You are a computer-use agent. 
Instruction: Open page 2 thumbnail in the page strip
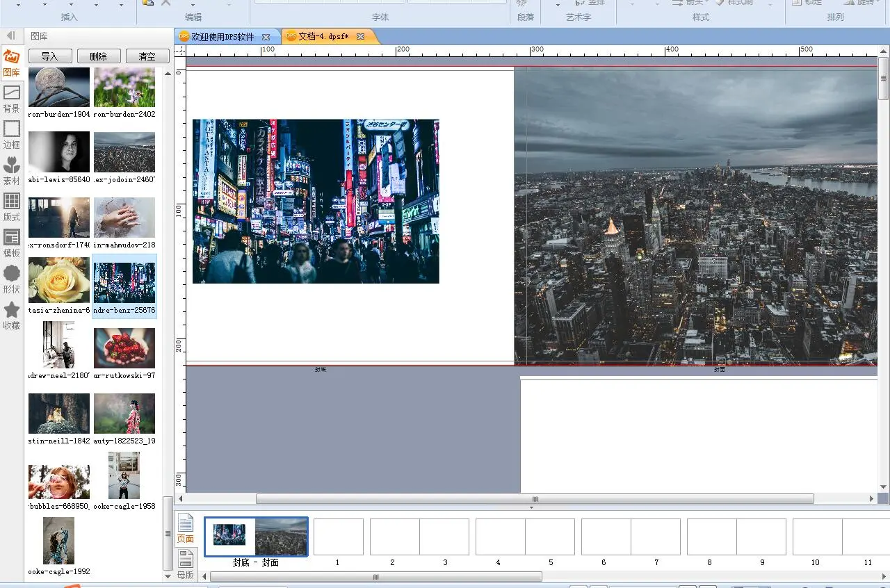coord(395,537)
